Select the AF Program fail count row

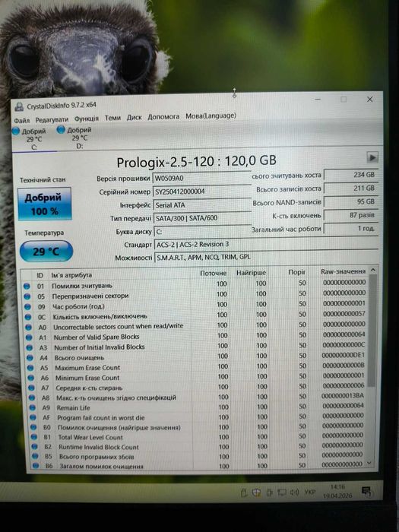198,417
